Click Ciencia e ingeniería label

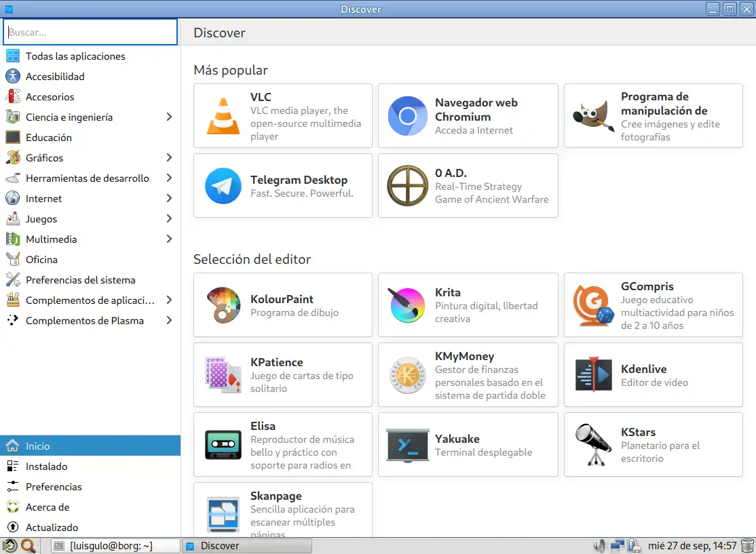[69, 117]
